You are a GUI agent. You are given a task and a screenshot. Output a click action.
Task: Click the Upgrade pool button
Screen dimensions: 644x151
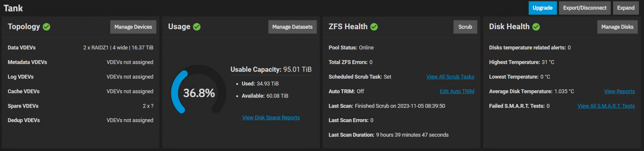pos(542,8)
